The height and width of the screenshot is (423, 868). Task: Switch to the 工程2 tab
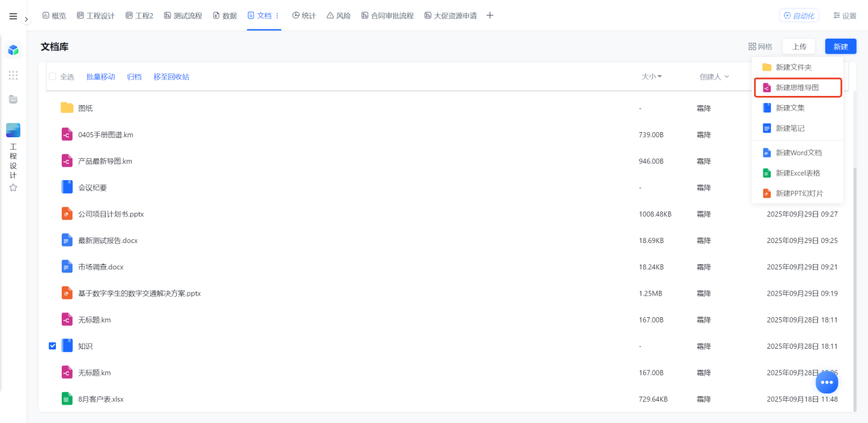pos(139,16)
